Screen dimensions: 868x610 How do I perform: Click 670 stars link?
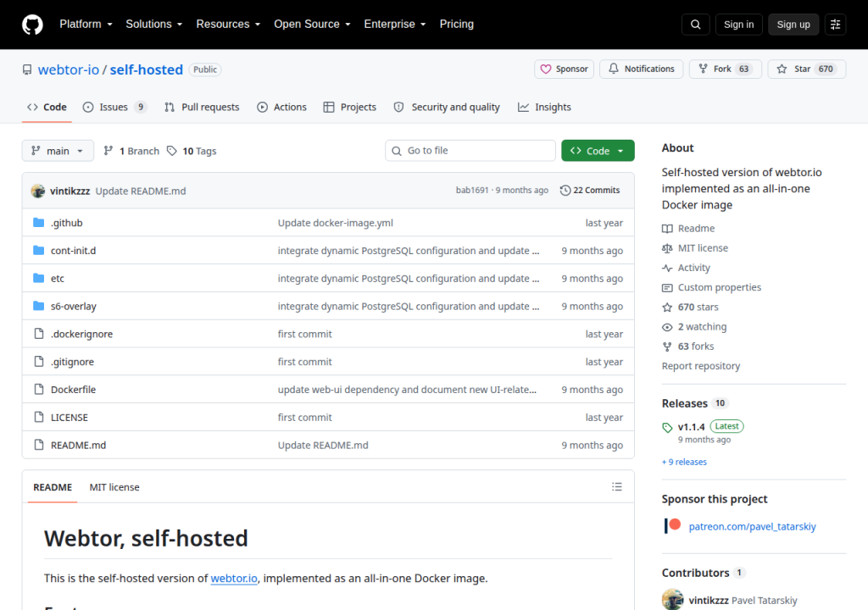pyautogui.click(x=690, y=308)
